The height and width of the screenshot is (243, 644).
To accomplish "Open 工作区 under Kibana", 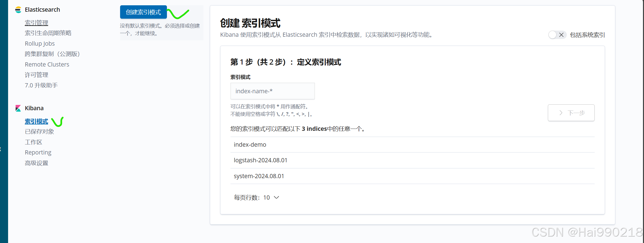I will [33, 142].
